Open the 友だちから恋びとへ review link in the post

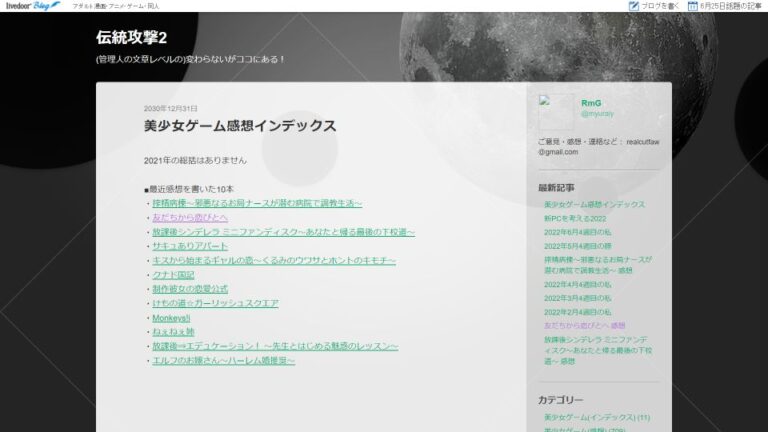click(190, 217)
